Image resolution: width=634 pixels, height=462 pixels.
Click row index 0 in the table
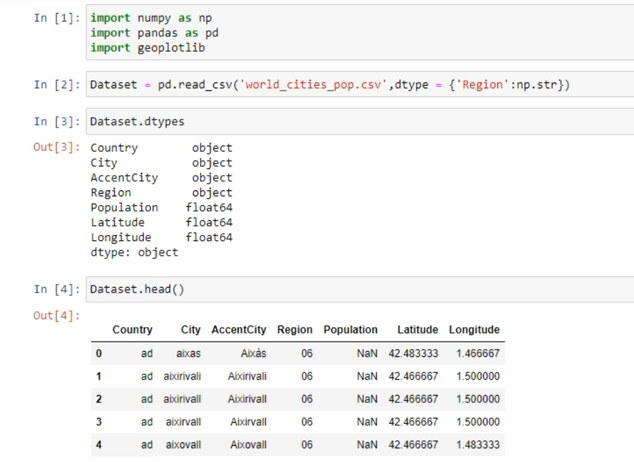pyautogui.click(x=99, y=354)
